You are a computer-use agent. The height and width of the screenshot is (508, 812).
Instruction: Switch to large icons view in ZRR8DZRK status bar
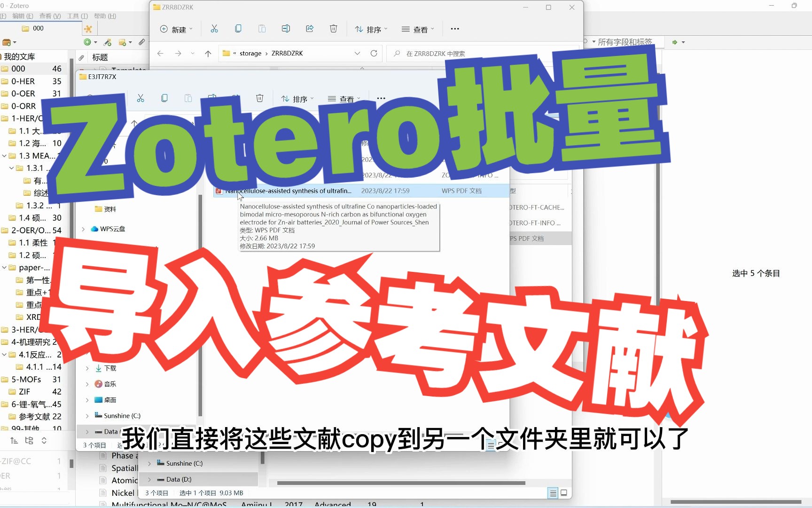[x=564, y=493]
